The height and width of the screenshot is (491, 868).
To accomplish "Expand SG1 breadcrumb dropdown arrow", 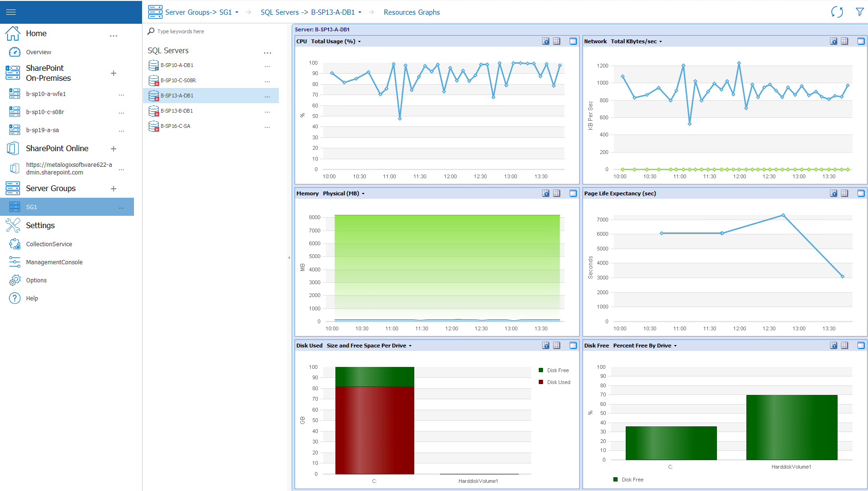I will (237, 12).
